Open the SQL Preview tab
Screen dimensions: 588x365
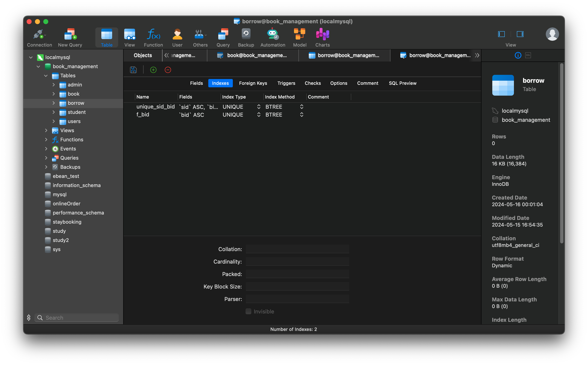[402, 83]
